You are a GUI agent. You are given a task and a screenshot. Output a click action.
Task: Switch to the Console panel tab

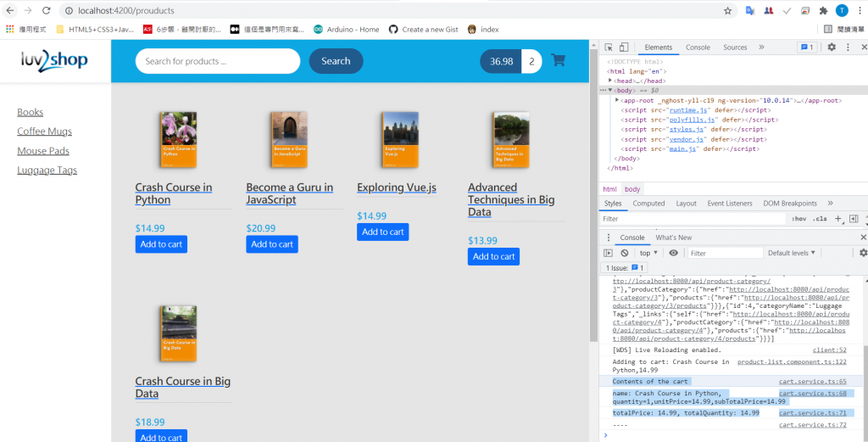click(698, 47)
